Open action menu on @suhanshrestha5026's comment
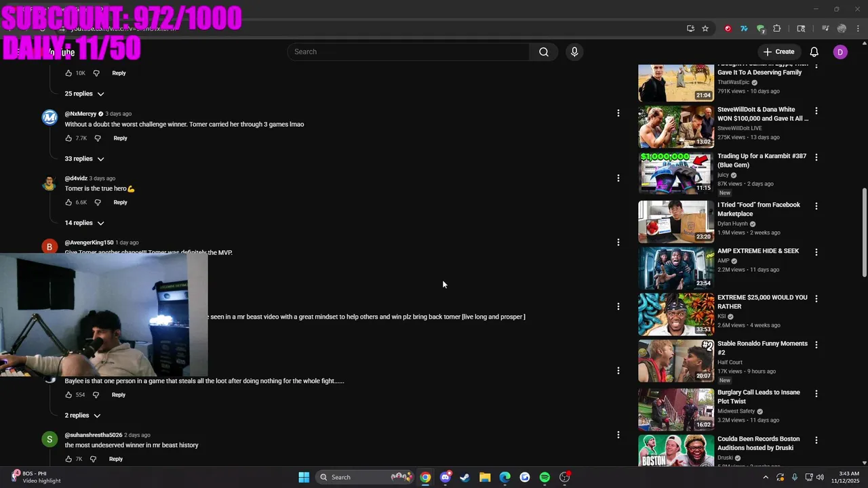Image resolution: width=868 pixels, height=488 pixels. 618,434
